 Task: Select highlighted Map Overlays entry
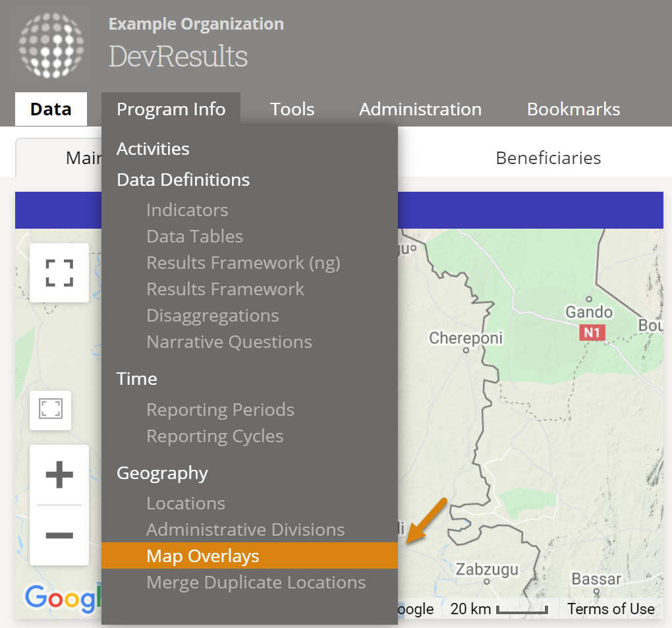click(250, 556)
